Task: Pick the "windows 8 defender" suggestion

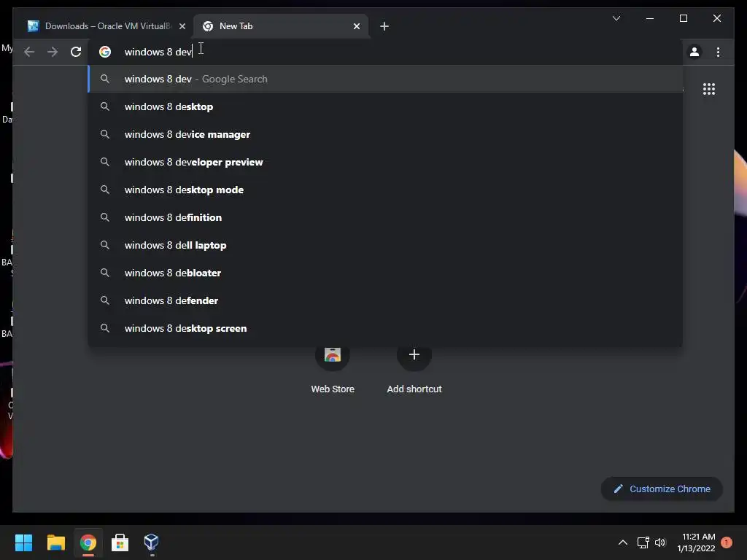Action: tap(385, 300)
